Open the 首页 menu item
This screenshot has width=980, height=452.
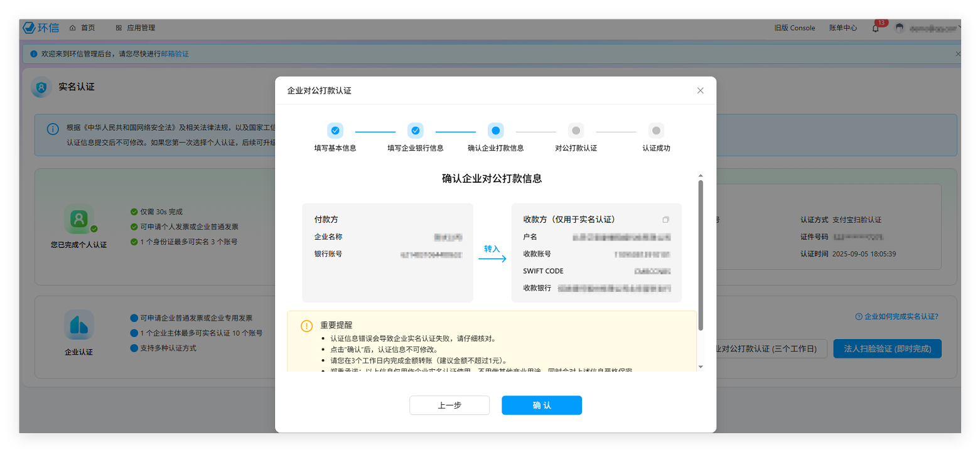pyautogui.click(x=82, y=28)
